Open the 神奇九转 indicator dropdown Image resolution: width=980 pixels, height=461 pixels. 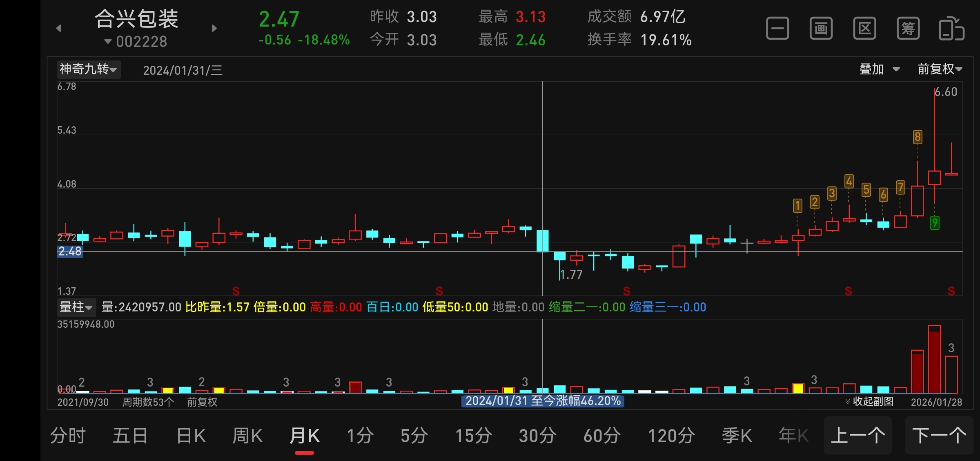(89, 69)
